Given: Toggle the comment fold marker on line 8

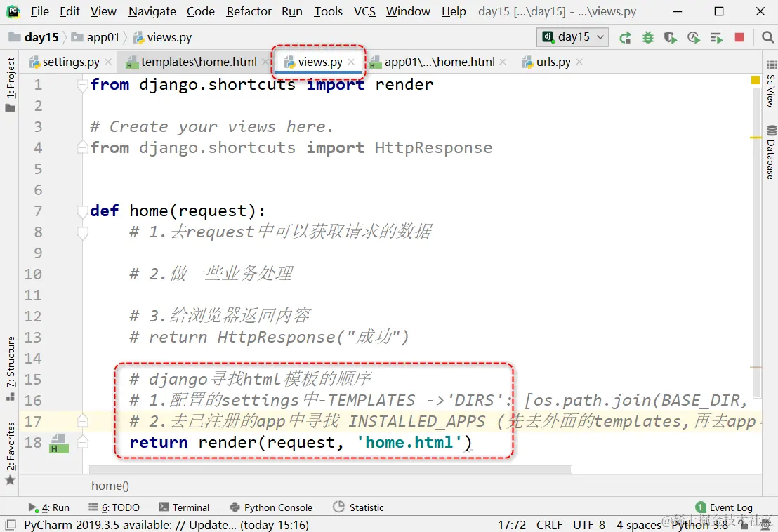Looking at the screenshot, I should pos(82,232).
